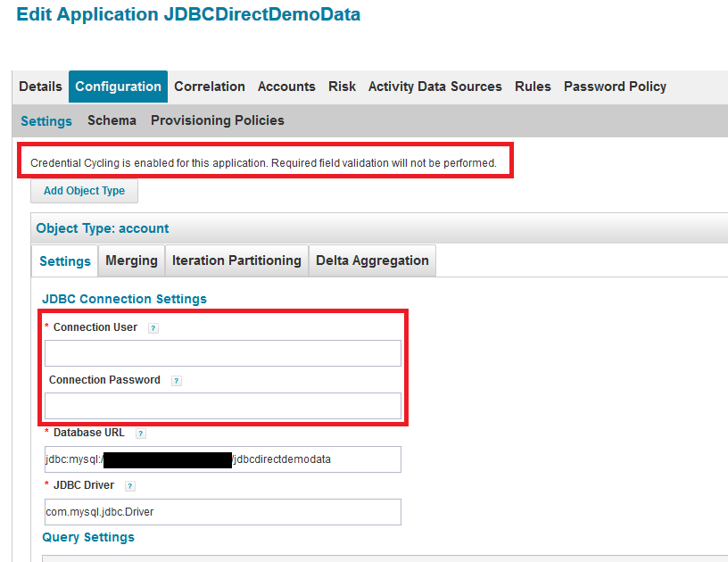
Task: Open the Iteration Partitioning tab
Action: (x=236, y=260)
